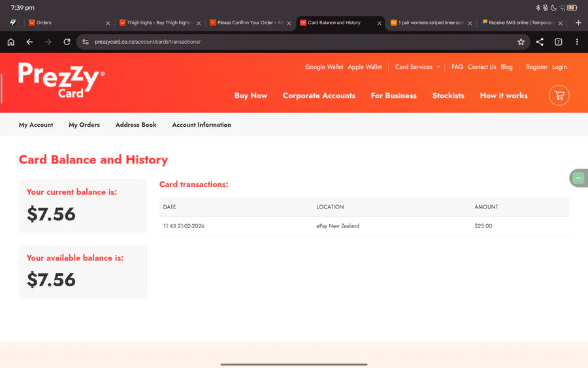Open a new tab with the plus icon
The height and width of the screenshot is (368, 588).
(x=578, y=23)
